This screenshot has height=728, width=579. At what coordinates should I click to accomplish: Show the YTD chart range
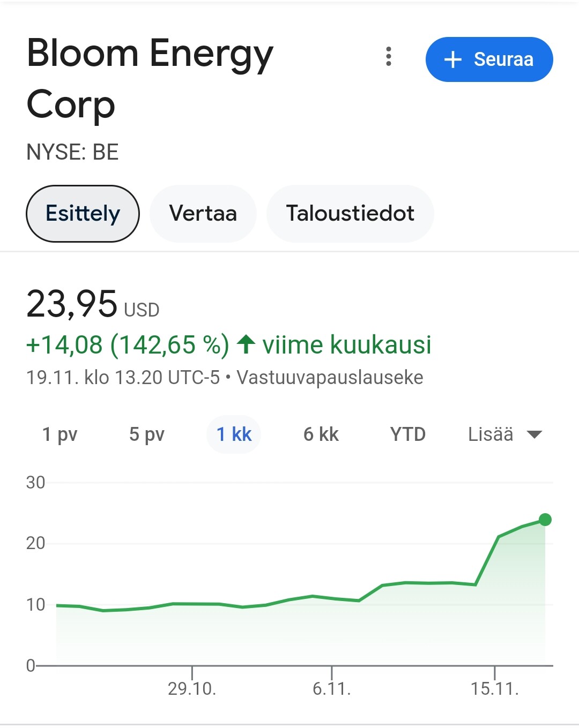click(x=408, y=434)
